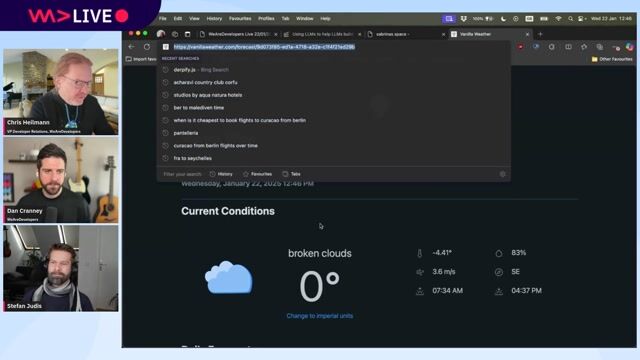Click the purple screen sharing menu bar icon
The width and height of the screenshot is (640, 360).
pyautogui.click(x=449, y=19)
